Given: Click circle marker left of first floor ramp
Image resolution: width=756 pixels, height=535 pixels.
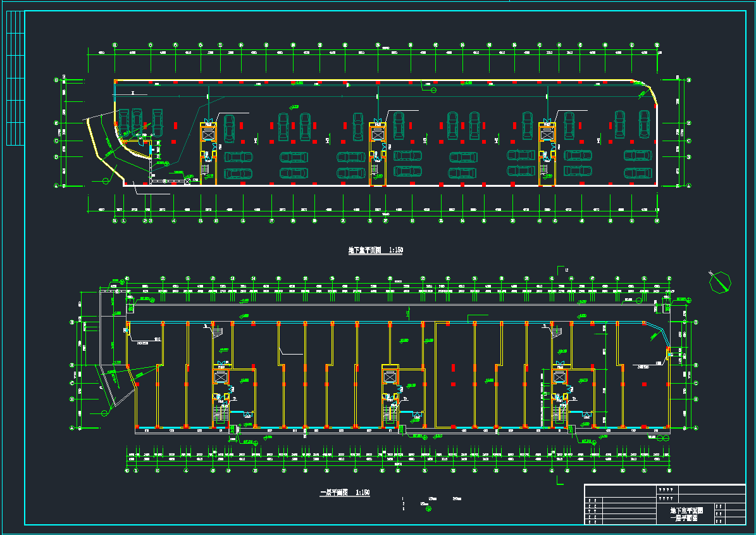Looking at the screenshot, I should (103, 413).
